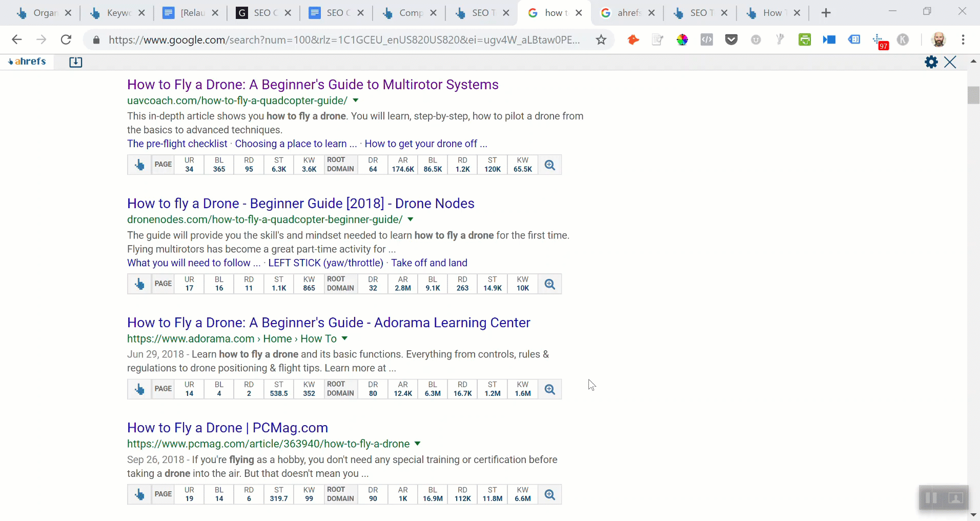This screenshot has width=980, height=521.
Task: Bookmark this page with the star icon
Action: [x=601, y=40]
